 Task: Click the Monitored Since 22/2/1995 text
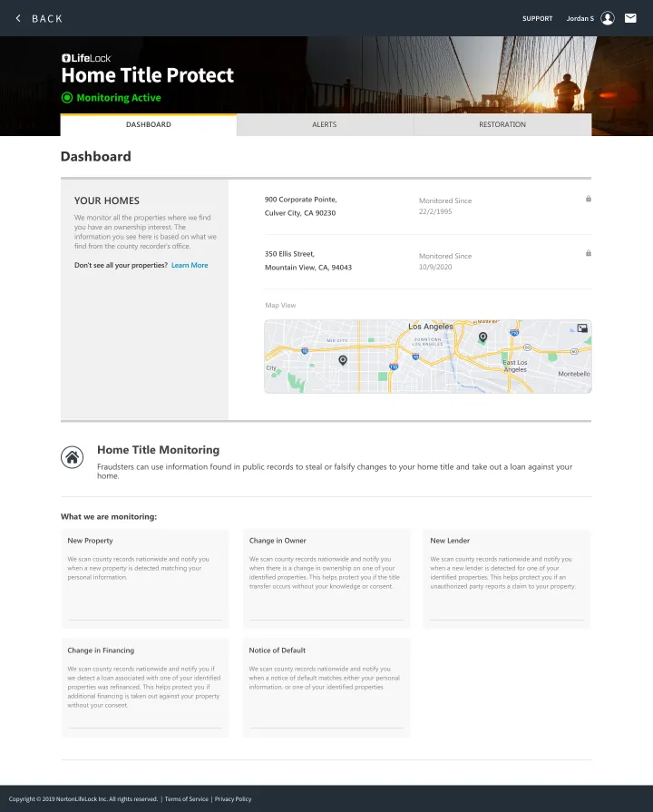445,206
